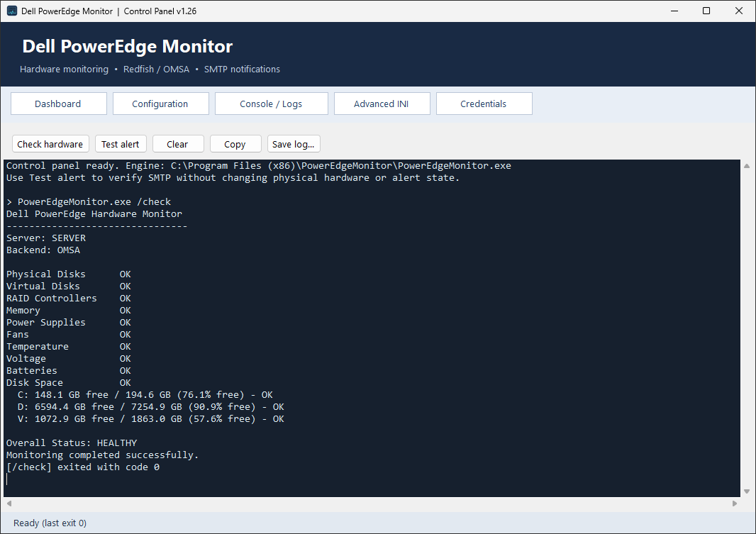This screenshot has height=534, width=756.
Task: Click '[/check] exited with code 0' line
Action: point(83,467)
